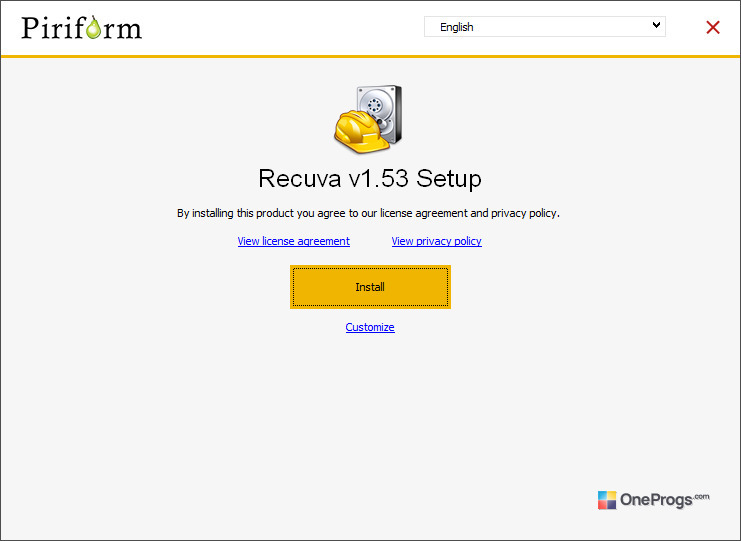The height and width of the screenshot is (541, 741).
Task: Expand the English language dropdown
Action: pyautogui.click(x=545, y=26)
